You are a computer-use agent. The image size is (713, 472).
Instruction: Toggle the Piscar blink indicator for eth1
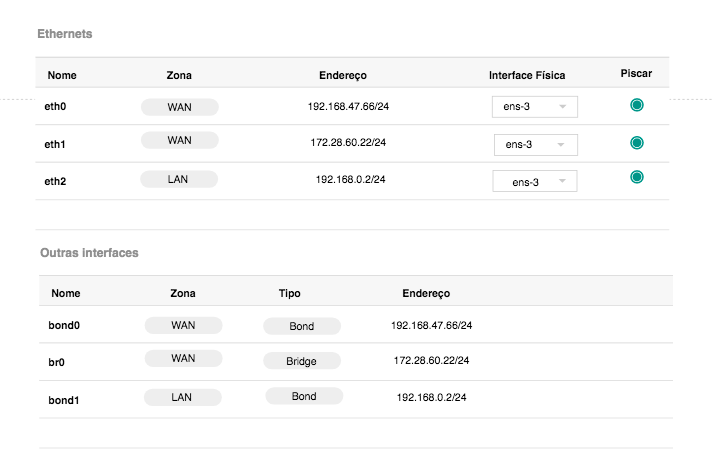tap(637, 143)
